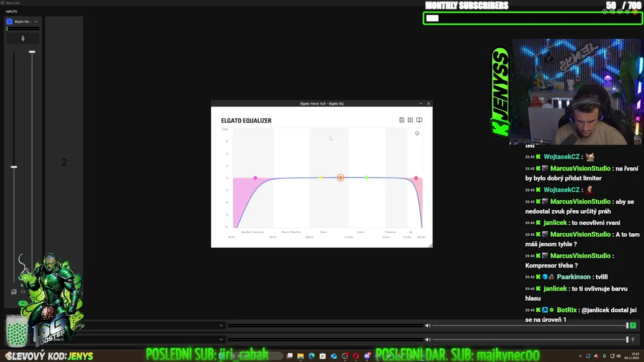Screen dimensions: 644x362
Task: Click the Elgato EQ window resize grip
Action: click(430, 245)
